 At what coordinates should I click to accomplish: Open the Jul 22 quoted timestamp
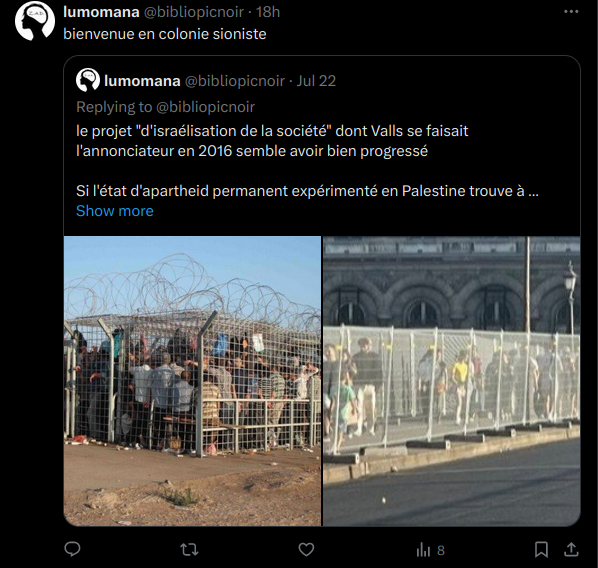[316, 81]
